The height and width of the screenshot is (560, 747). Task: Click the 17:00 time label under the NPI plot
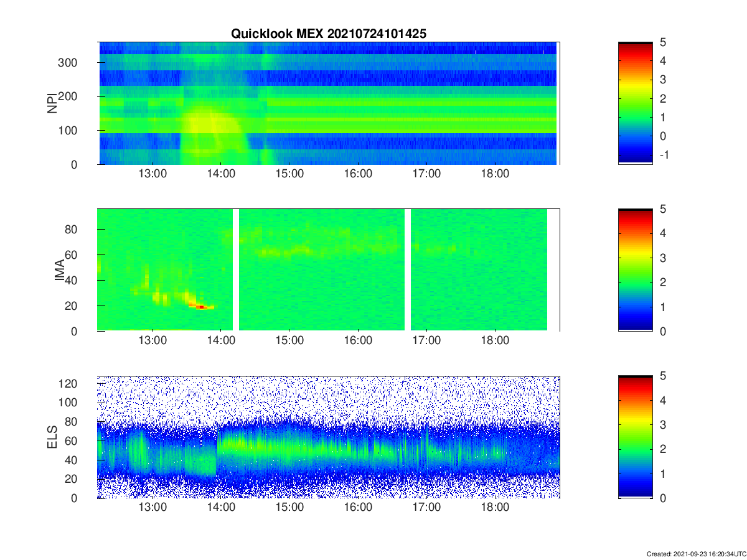tap(426, 174)
